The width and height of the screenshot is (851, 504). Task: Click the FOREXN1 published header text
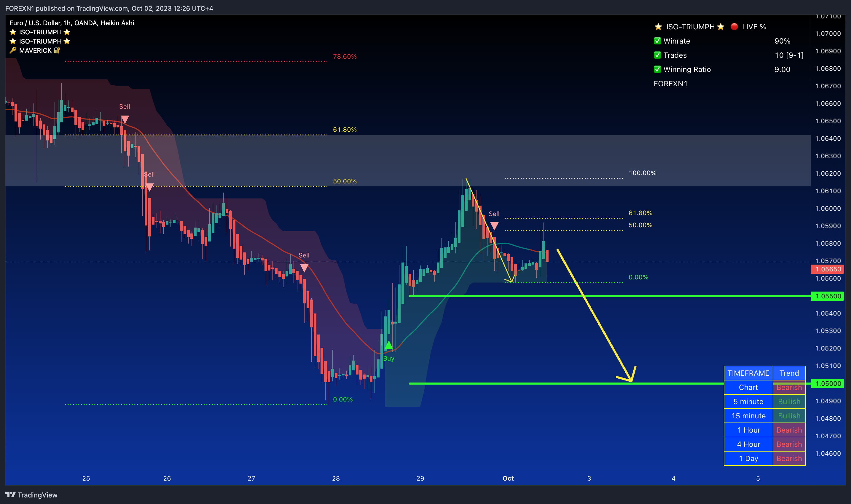point(109,8)
